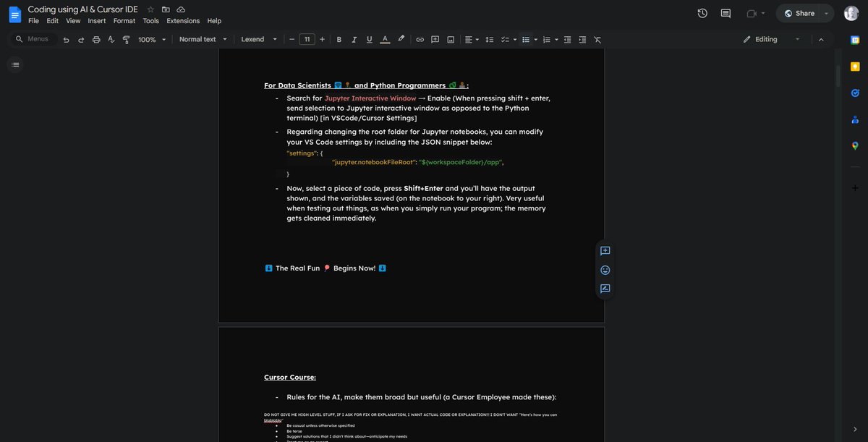Show document outline tabs icon

click(x=15, y=65)
